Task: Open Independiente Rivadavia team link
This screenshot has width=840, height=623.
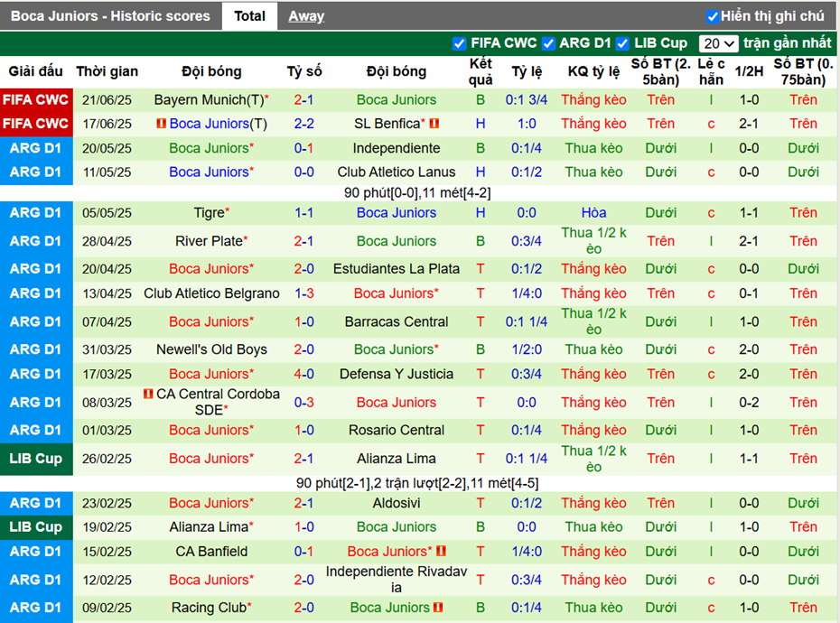Action: [x=397, y=580]
